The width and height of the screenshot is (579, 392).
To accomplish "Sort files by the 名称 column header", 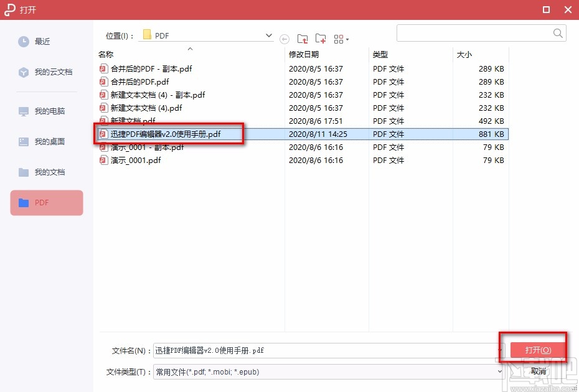I will pos(106,54).
